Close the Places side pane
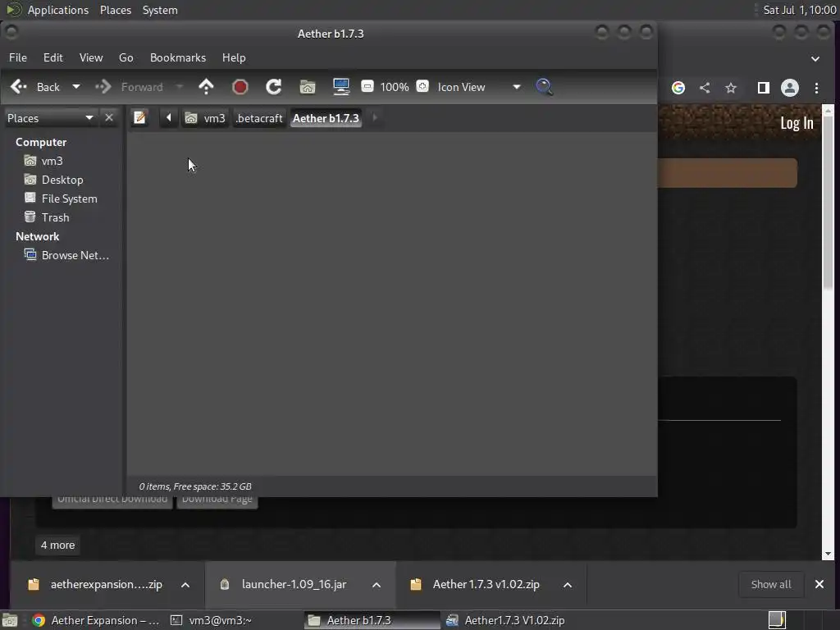 pyautogui.click(x=109, y=117)
